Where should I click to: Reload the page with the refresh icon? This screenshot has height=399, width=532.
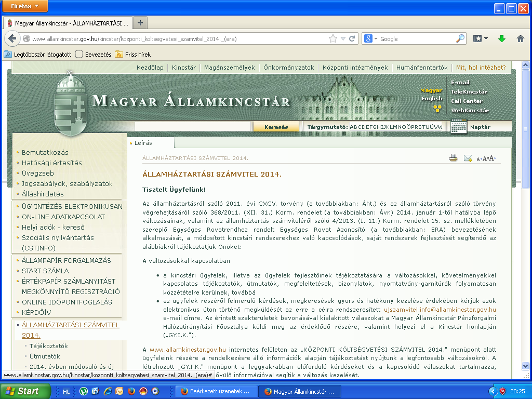point(352,38)
